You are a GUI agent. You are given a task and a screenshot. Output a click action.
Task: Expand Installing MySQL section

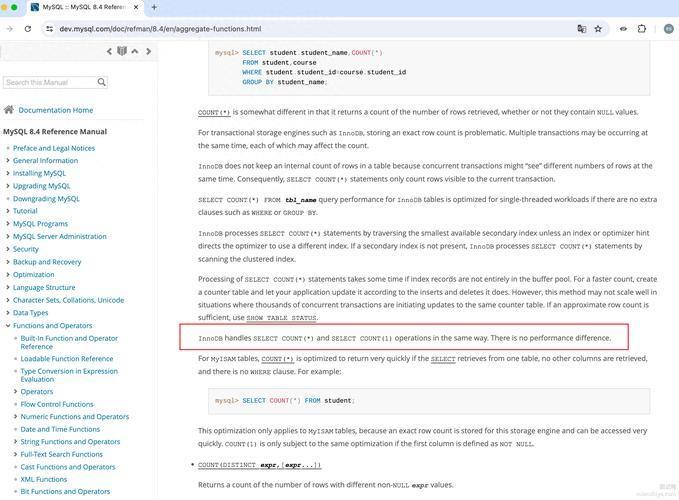pyautogui.click(x=7, y=173)
